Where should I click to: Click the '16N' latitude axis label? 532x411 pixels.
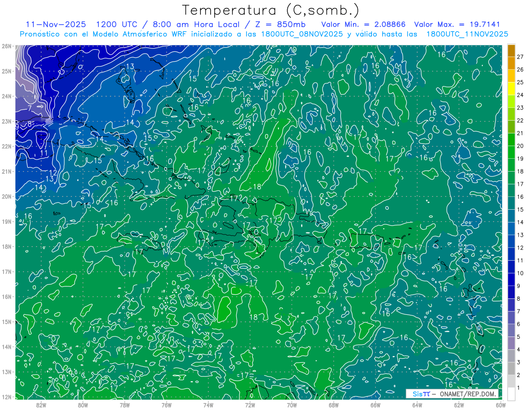(7, 297)
